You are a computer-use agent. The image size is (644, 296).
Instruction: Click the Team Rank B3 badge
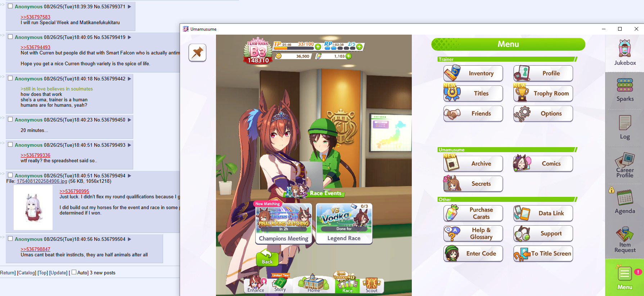click(x=258, y=50)
